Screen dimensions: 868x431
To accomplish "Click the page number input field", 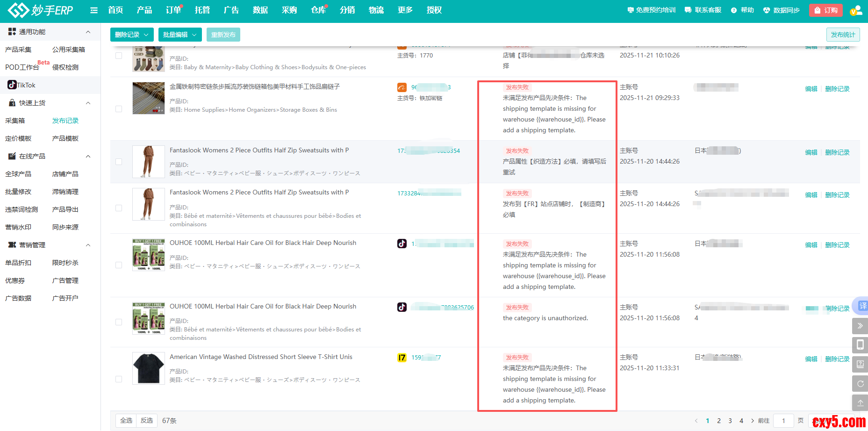I will click(x=783, y=421).
